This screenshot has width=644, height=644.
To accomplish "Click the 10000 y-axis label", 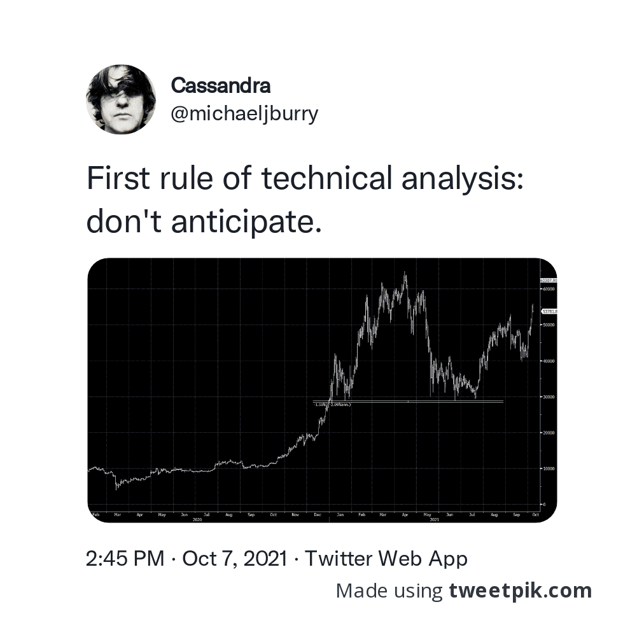I will tap(549, 469).
